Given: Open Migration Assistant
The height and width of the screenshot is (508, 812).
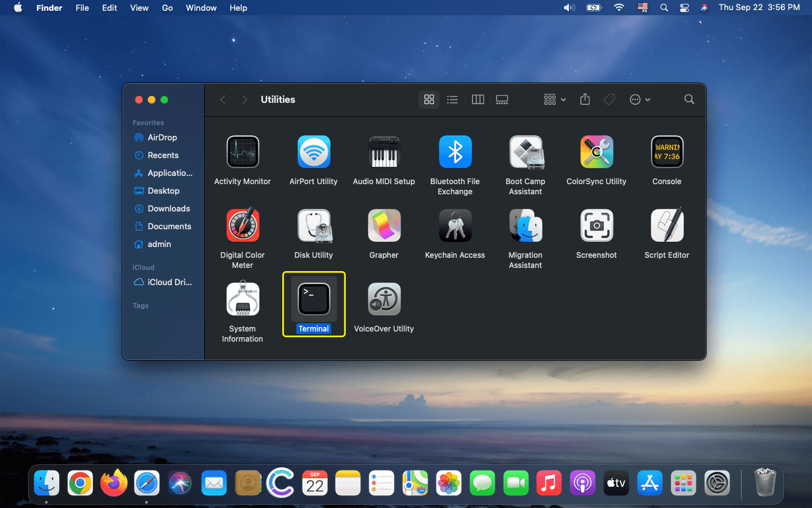Looking at the screenshot, I should [x=525, y=225].
